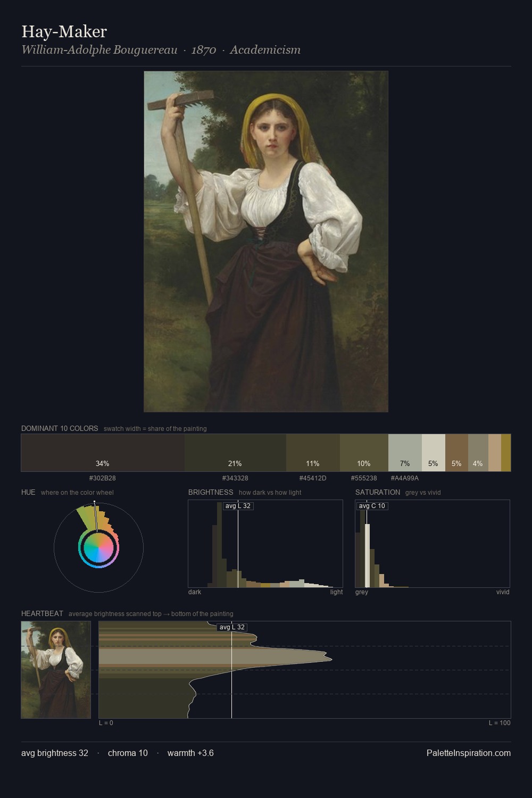Click the brown 5% swatch
Viewport: 532px width, 798px height.
click(456, 453)
